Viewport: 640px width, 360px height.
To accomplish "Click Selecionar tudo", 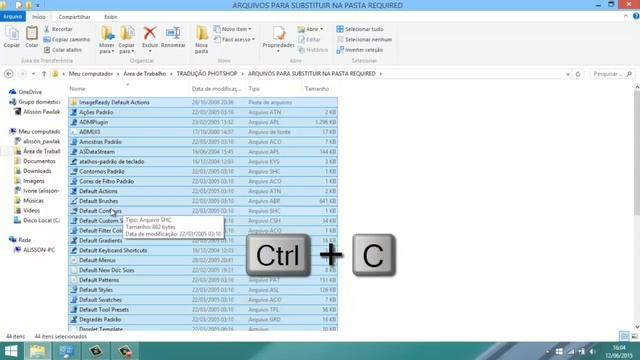I will click(x=360, y=29).
